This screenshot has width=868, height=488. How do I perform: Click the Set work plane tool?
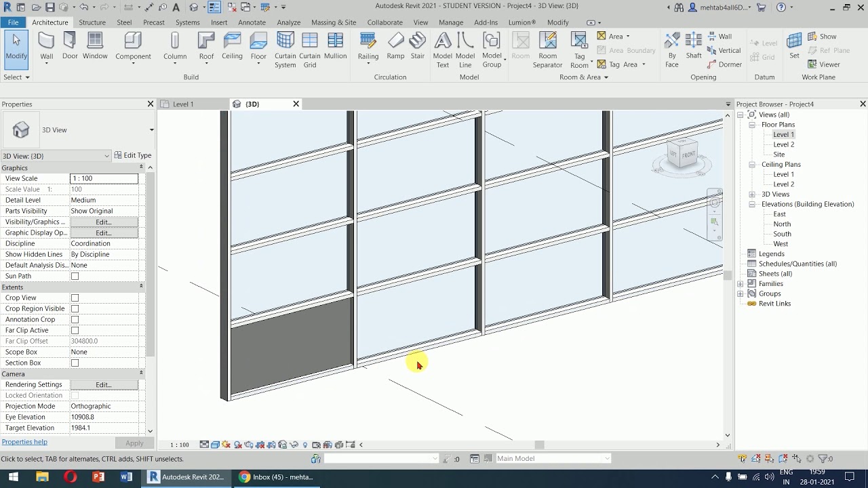794,47
